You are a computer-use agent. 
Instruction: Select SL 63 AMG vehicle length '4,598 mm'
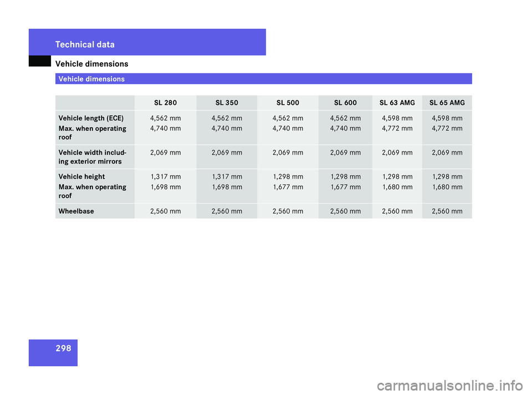click(x=397, y=118)
